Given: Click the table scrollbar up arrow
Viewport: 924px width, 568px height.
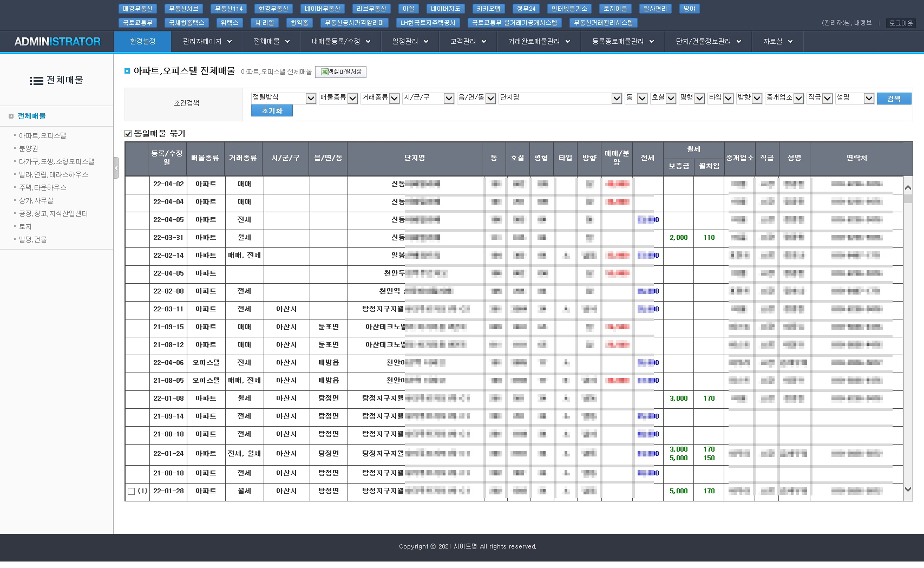Looking at the screenshot, I should [x=908, y=187].
